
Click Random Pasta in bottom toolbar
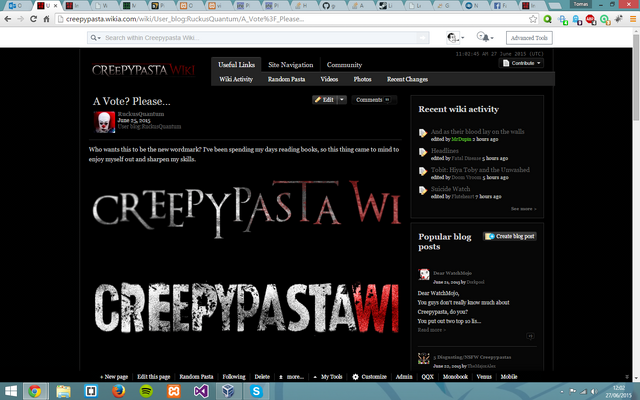click(x=196, y=377)
